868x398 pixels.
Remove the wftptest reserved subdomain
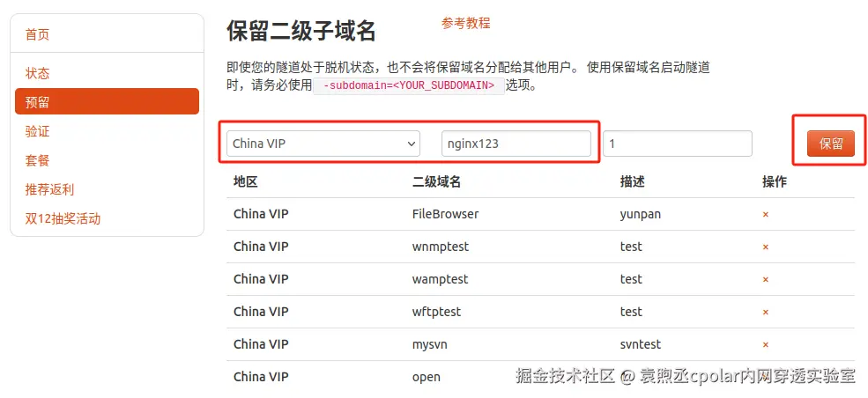[766, 312]
